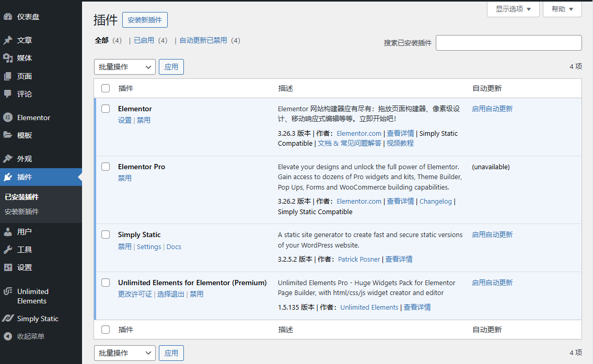Collapse the sidebar with 收起菜单 icon
Image resolution: width=593 pixels, height=364 pixels.
pos(8,336)
